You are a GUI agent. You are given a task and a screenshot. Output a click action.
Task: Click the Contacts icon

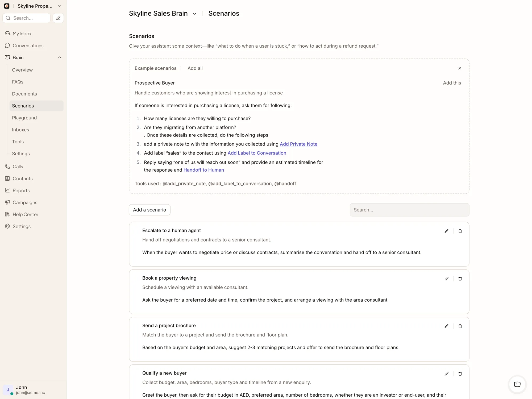pyautogui.click(x=7, y=178)
